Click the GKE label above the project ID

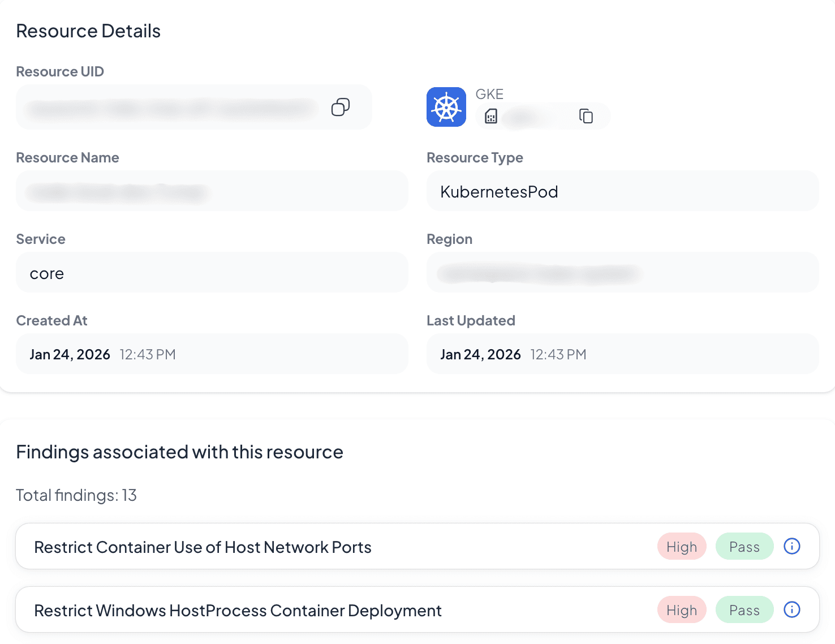point(489,94)
